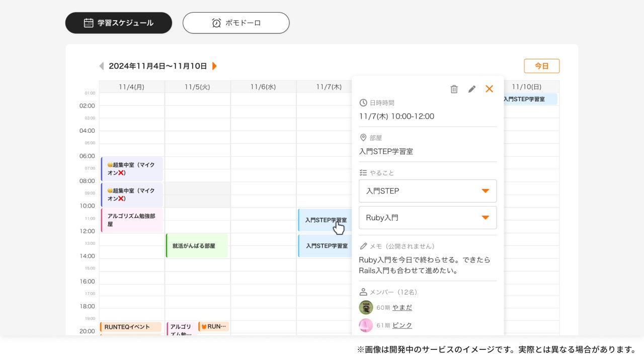This screenshot has height=362, width=644.
Task: Select 就活がんばる部屋 event on Tuesday
Action: pyautogui.click(x=197, y=246)
